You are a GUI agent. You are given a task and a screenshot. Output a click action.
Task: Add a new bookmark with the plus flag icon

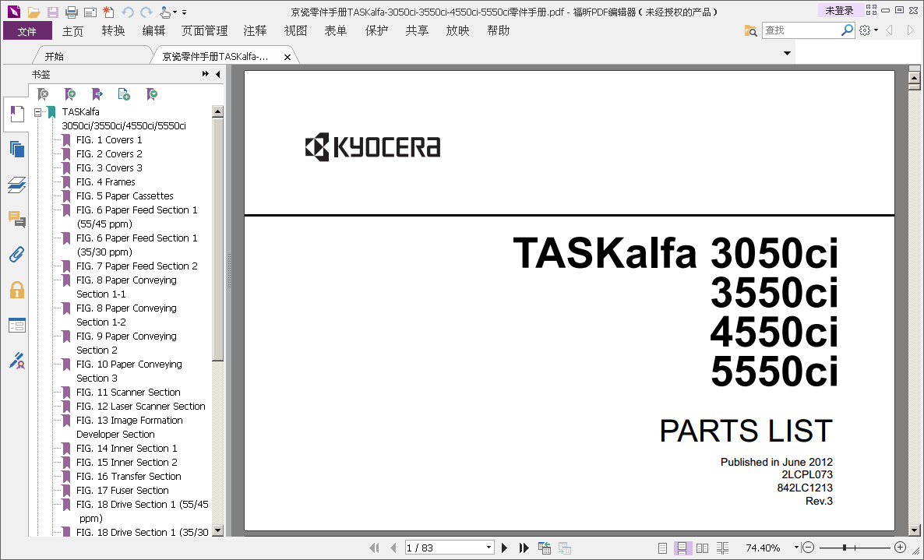tap(69, 94)
